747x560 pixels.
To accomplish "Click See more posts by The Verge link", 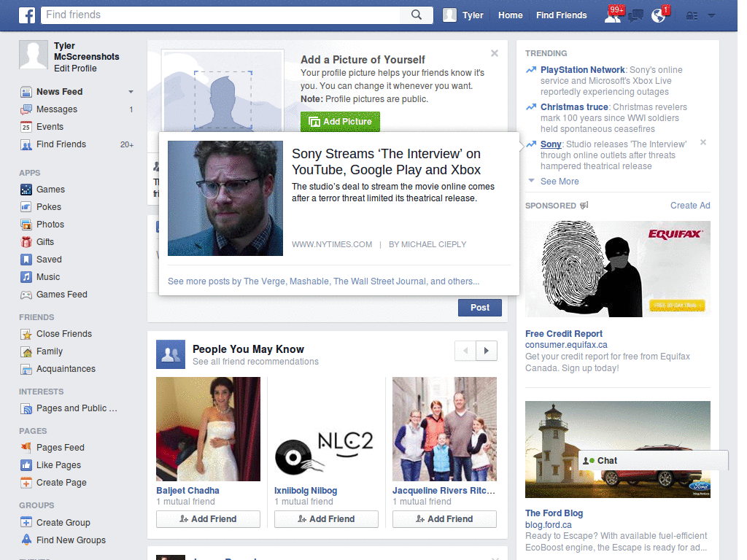I will pos(323,281).
